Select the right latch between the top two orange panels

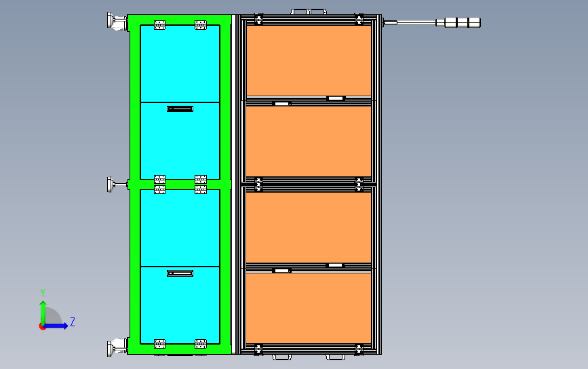click(x=335, y=98)
